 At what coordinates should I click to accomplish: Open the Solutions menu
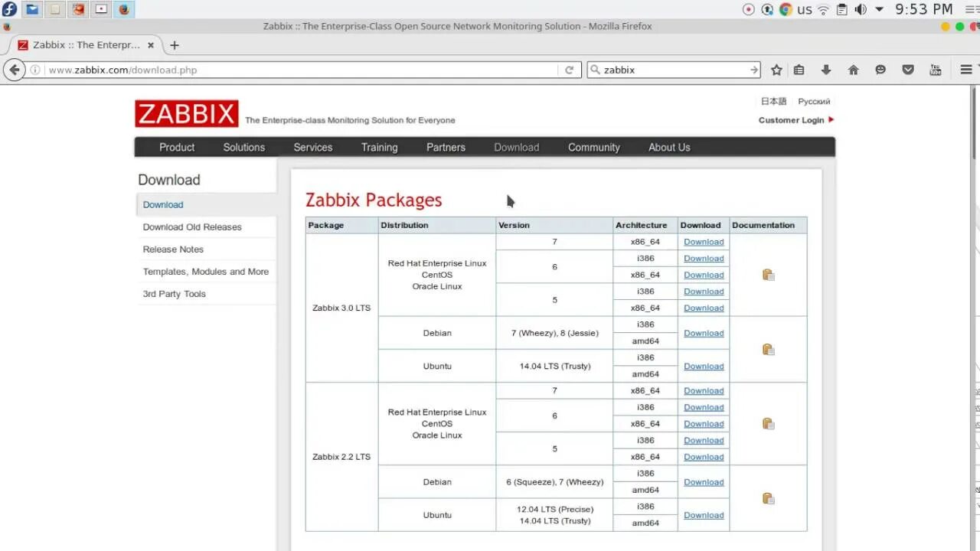coord(244,147)
